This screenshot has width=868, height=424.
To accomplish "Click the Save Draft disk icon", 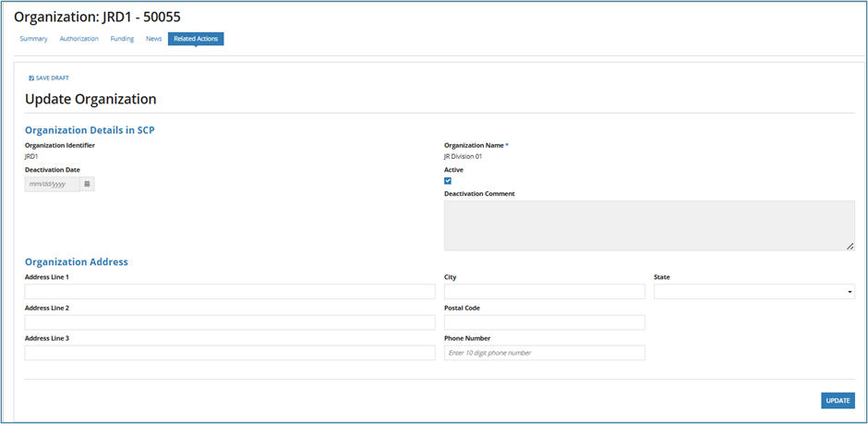I will point(31,79).
